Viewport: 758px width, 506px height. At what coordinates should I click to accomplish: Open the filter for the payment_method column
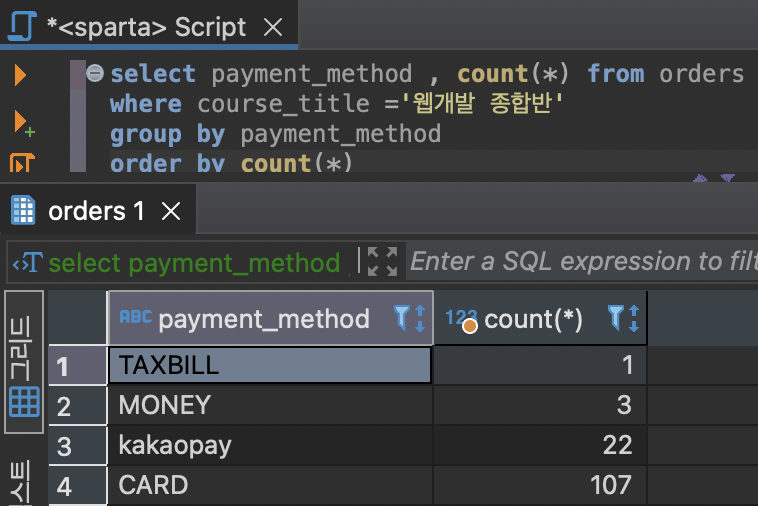(x=401, y=318)
